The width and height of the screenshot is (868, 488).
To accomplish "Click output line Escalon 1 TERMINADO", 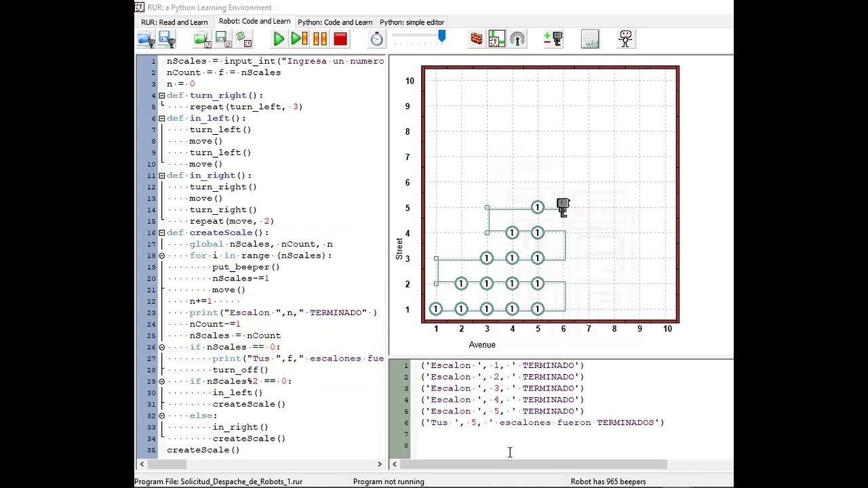I will [502, 365].
